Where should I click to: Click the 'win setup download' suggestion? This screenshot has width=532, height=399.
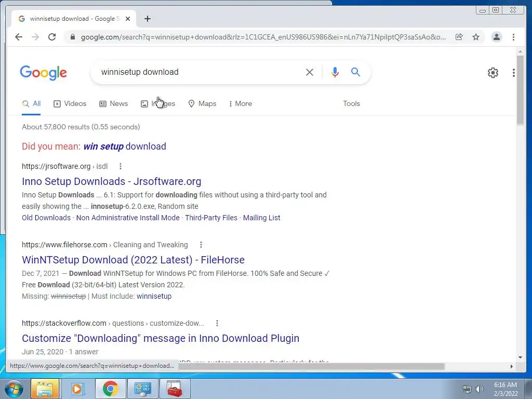coord(125,146)
